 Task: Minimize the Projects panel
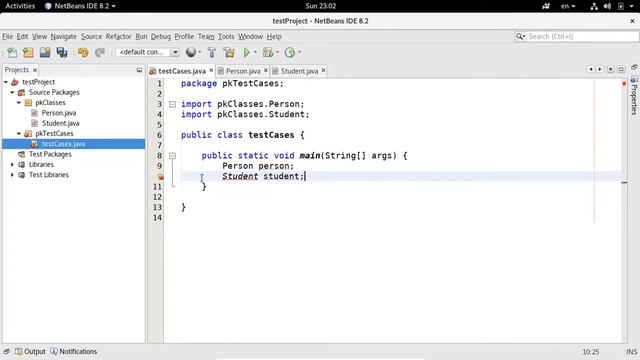[139, 70]
